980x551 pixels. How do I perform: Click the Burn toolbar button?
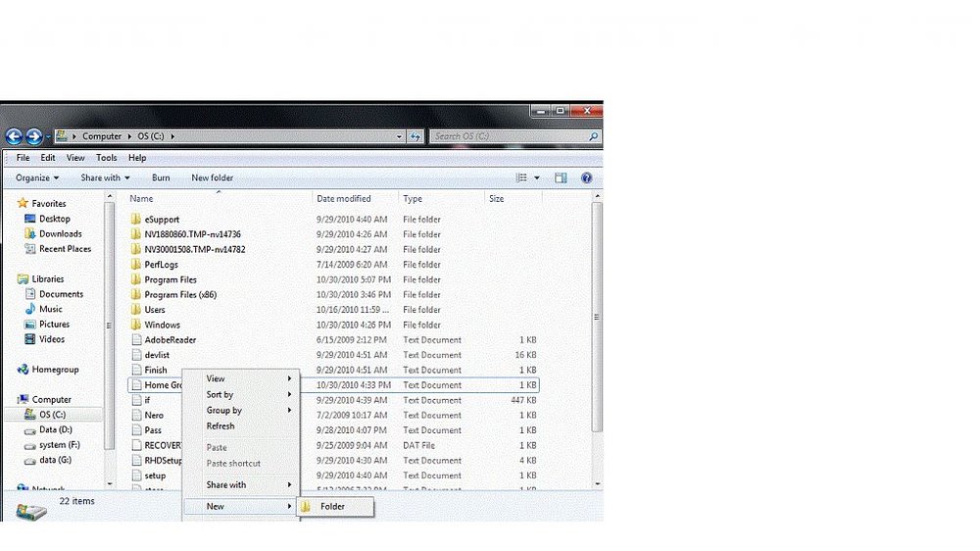point(161,178)
